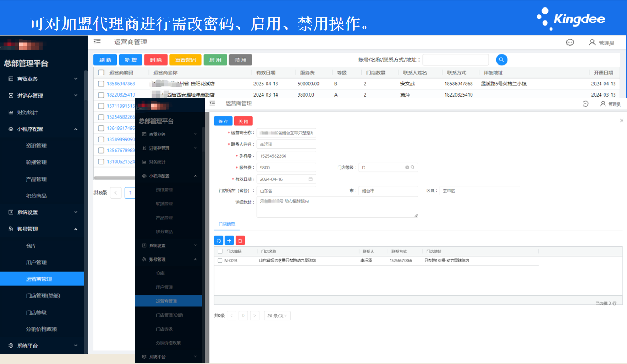Open 用户管理 in the left sidebar
The width and height of the screenshot is (627, 364).
coord(36,262)
